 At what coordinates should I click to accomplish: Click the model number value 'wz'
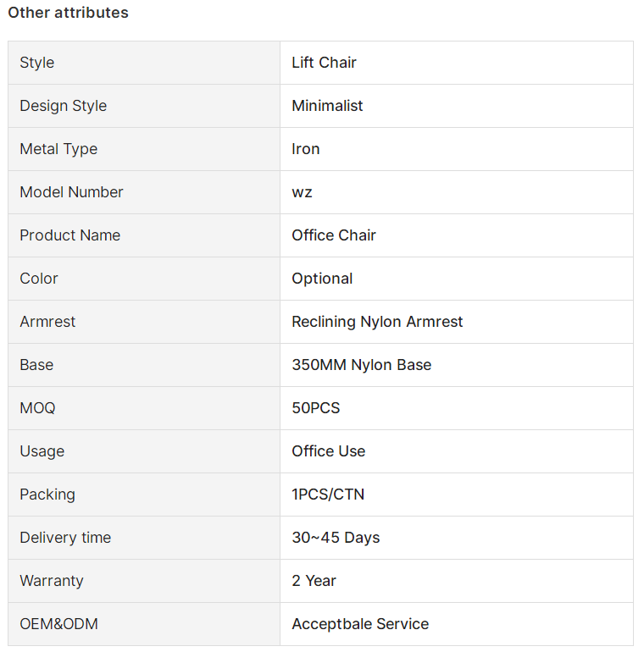302,192
